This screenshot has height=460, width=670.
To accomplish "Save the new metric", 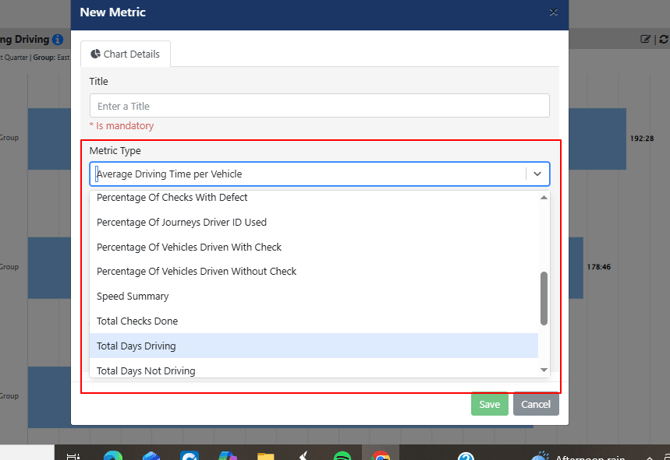I will [x=489, y=404].
